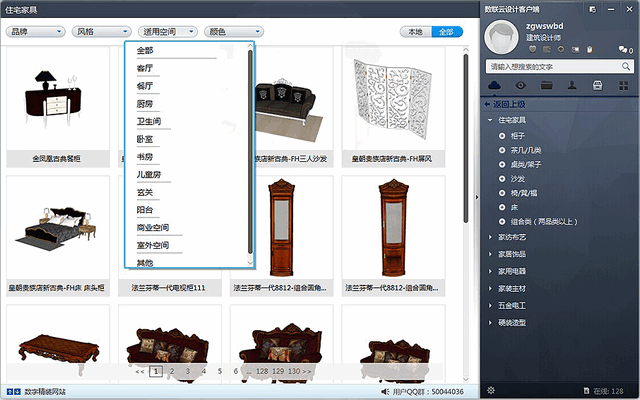Choose 阳台 in the space list
This screenshot has height=400, width=640.
pyautogui.click(x=145, y=210)
